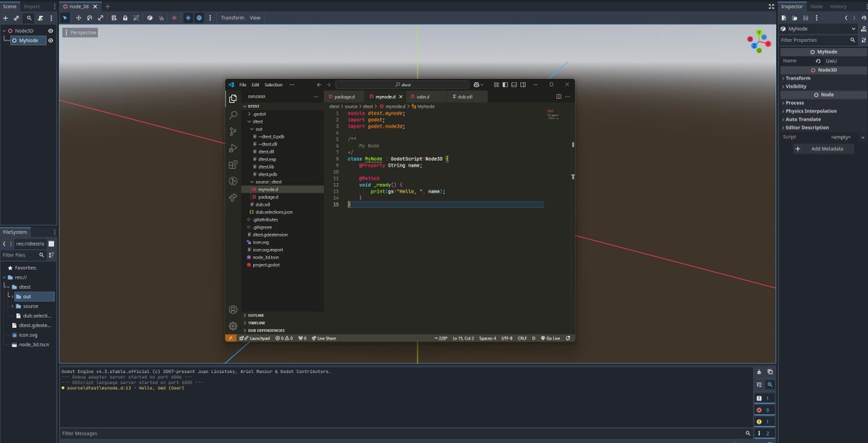This screenshot has width=868, height=443.
Task: Add a new node with the plus icon
Action: tap(6, 18)
